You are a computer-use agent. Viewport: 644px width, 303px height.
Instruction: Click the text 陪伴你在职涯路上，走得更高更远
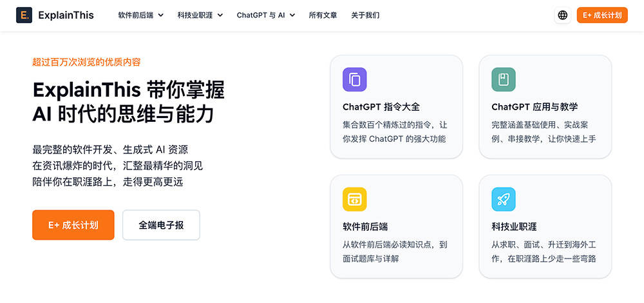click(108, 182)
